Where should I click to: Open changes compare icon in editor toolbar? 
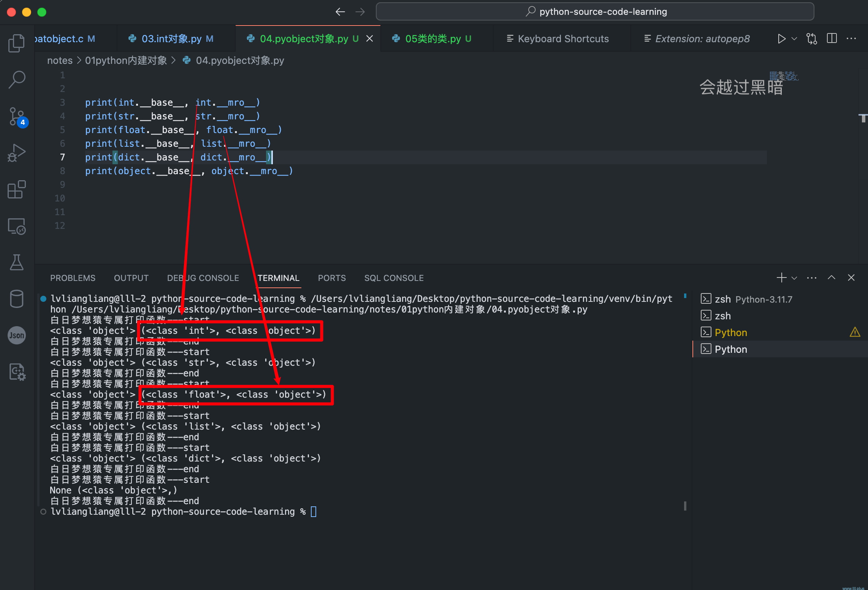point(811,39)
